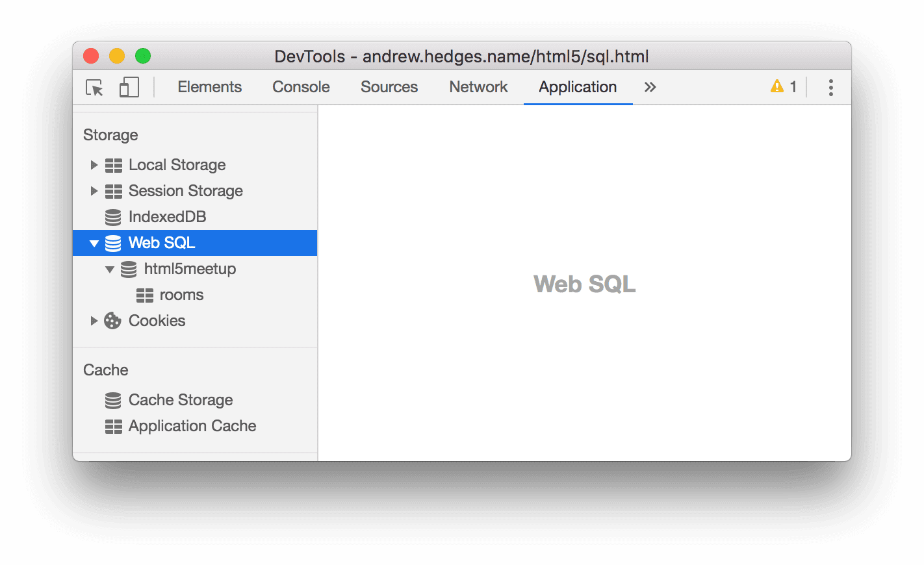Select the html5meetup database entry
The height and width of the screenshot is (565, 924).
(189, 268)
